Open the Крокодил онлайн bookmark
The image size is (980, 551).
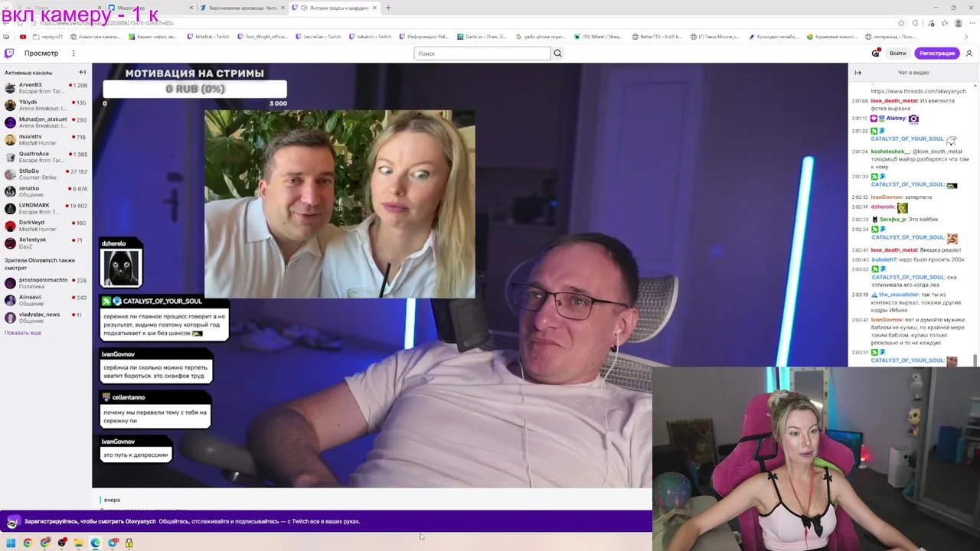pyautogui.click(x=773, y=37)
